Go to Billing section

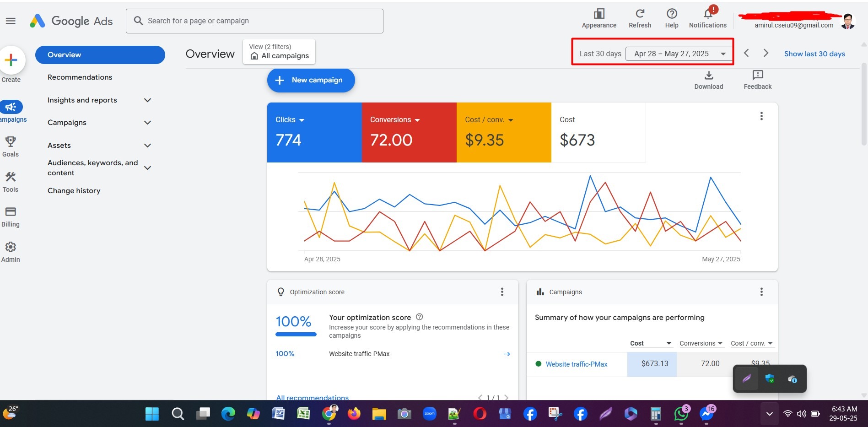click(x=11, y=216)
